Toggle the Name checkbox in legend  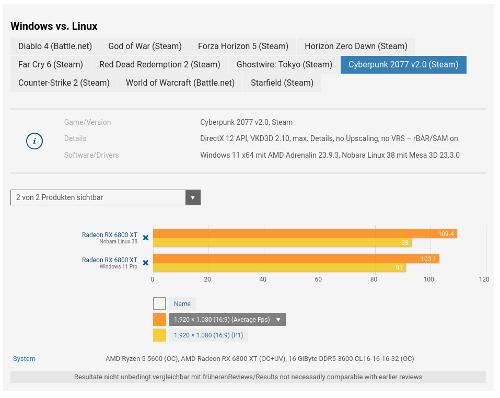coord(159,304)
